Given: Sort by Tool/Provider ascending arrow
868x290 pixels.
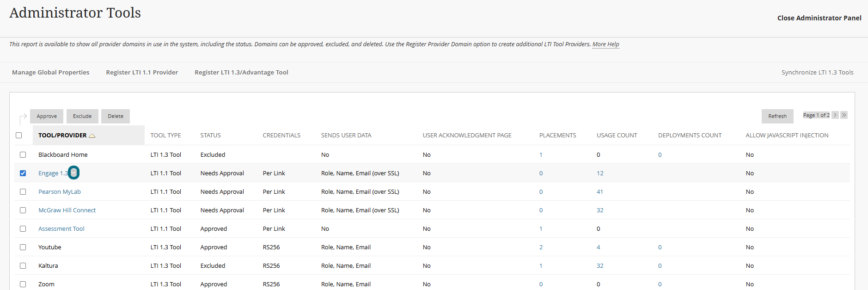Looking at the screenshot, I should pyautogui.click(x=92, y=136).
